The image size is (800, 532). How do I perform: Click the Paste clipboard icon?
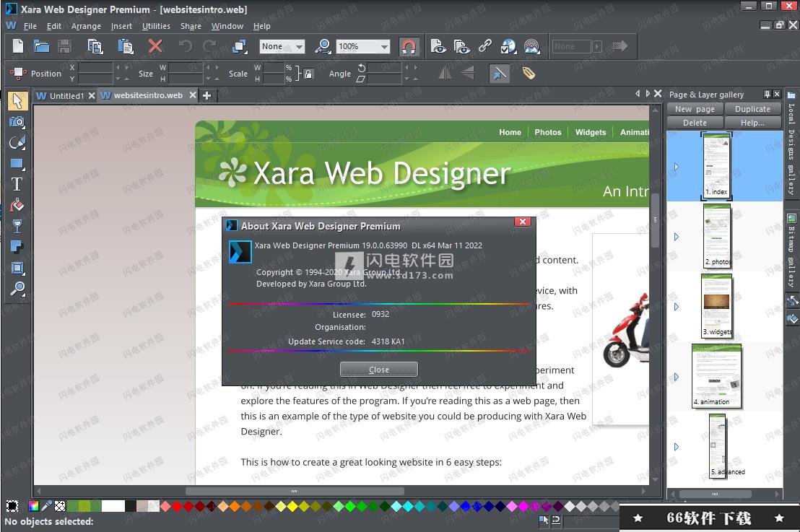126,46
